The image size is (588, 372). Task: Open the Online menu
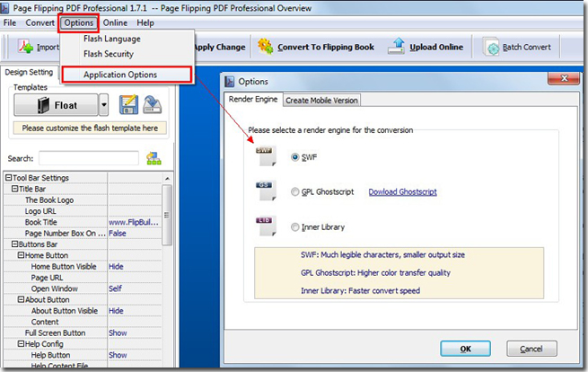pyautogui.click(x=115, y=22)
